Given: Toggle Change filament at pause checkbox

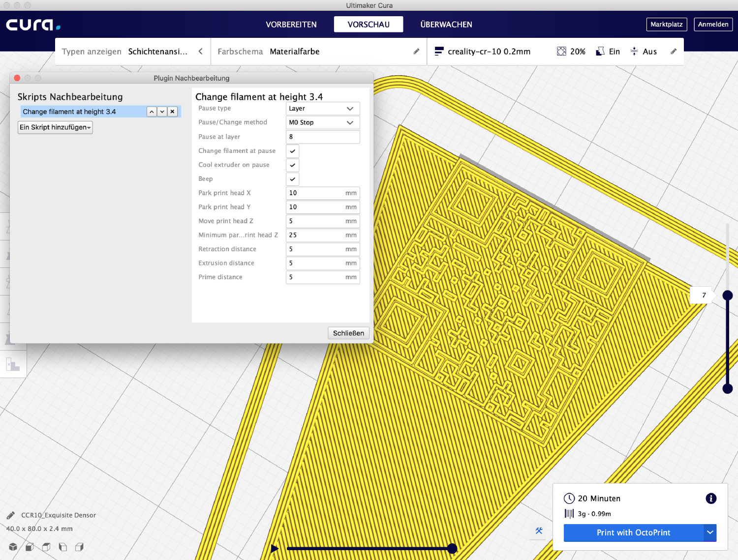Looking at the screenshot, I should 292,151.
